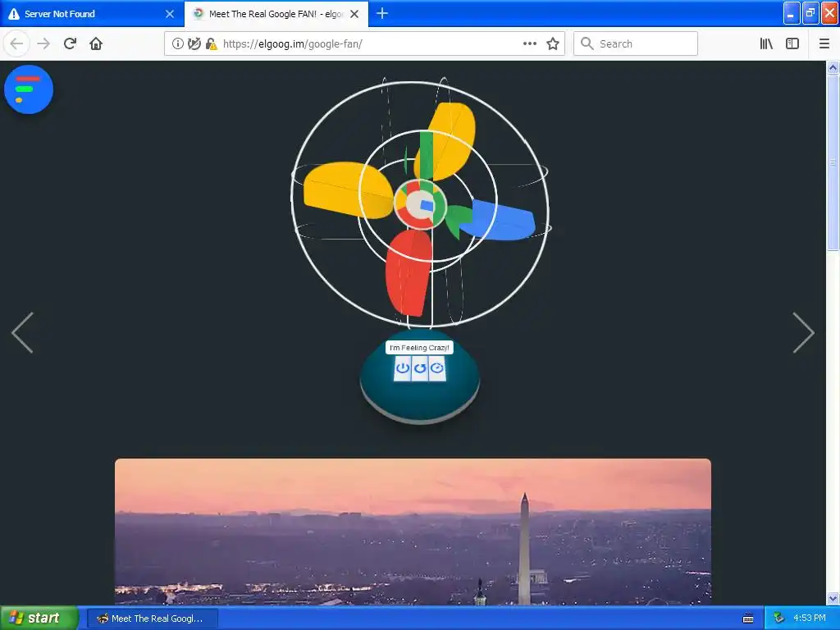Click the fan's center hub
This screenshot has height=630, width=840.
tap(421, 204)
